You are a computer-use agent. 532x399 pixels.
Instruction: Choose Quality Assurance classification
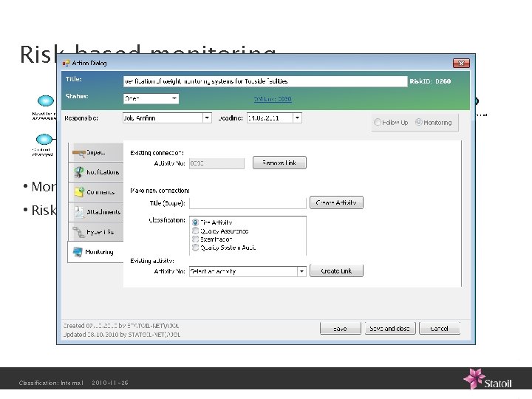pyautogui.click(x=195, y=231)
